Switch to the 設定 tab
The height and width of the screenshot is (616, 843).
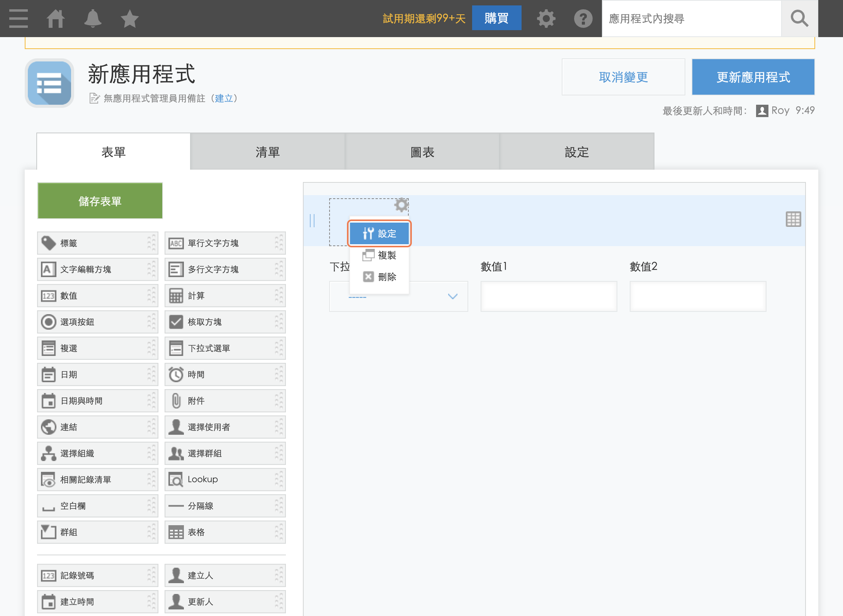click(x=577, y=152)
